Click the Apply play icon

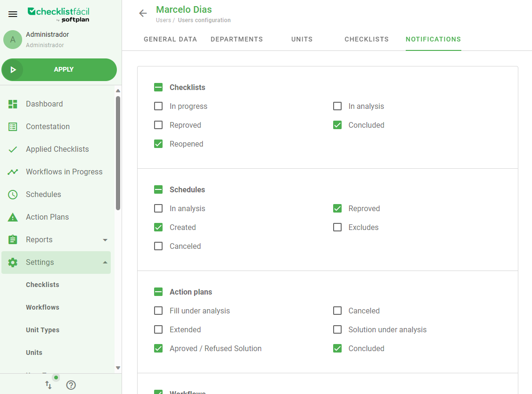(13, 70)
